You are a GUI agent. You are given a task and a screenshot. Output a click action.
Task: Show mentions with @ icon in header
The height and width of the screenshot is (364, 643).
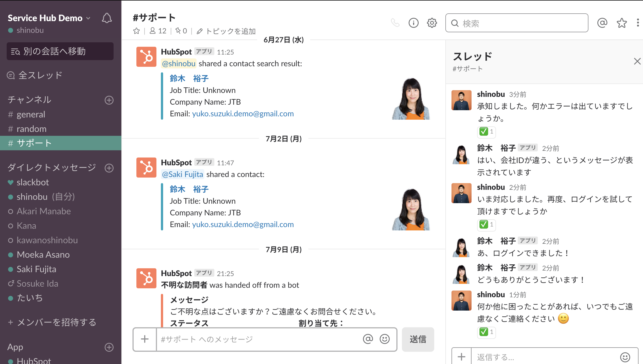click(x=602, y=23)
